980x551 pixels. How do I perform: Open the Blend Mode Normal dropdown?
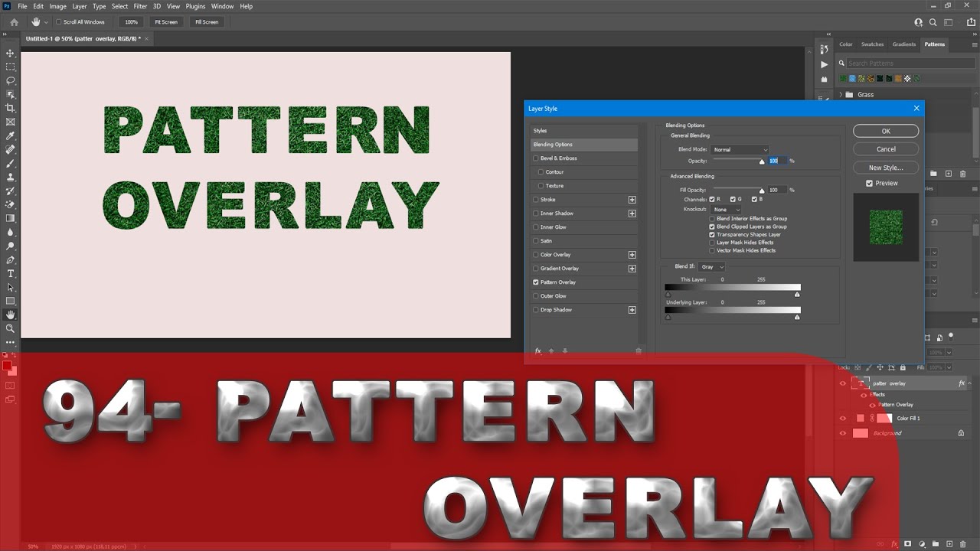[x=739, y=150]
